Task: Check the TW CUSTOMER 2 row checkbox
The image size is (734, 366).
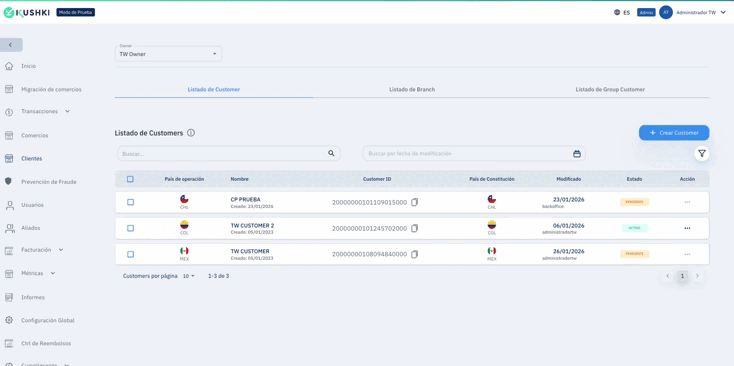Action: pos(131,228)
